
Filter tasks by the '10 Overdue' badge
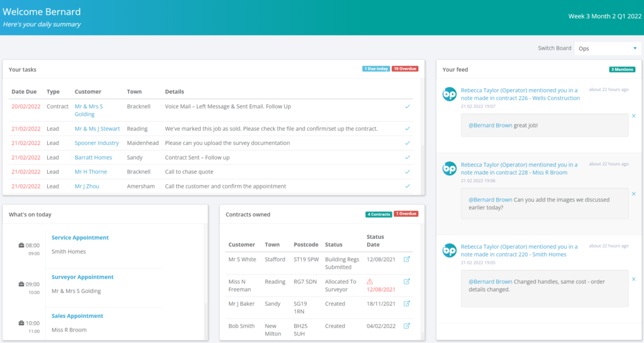tap(405, 68)
